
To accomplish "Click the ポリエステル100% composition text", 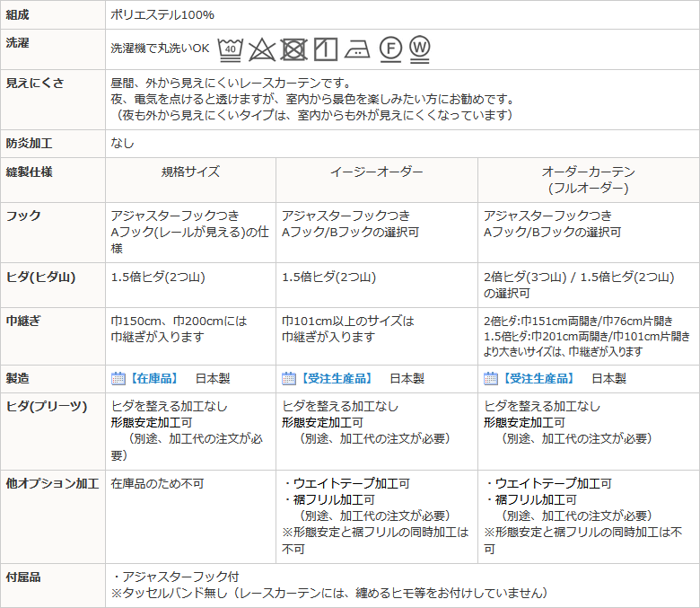I will tap(162, 15).
